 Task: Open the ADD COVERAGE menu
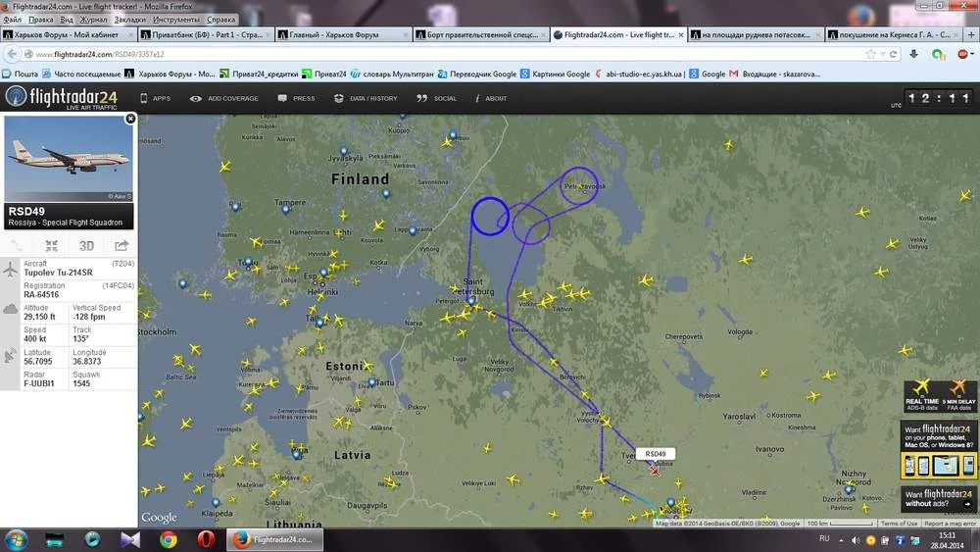coord(223,98)
